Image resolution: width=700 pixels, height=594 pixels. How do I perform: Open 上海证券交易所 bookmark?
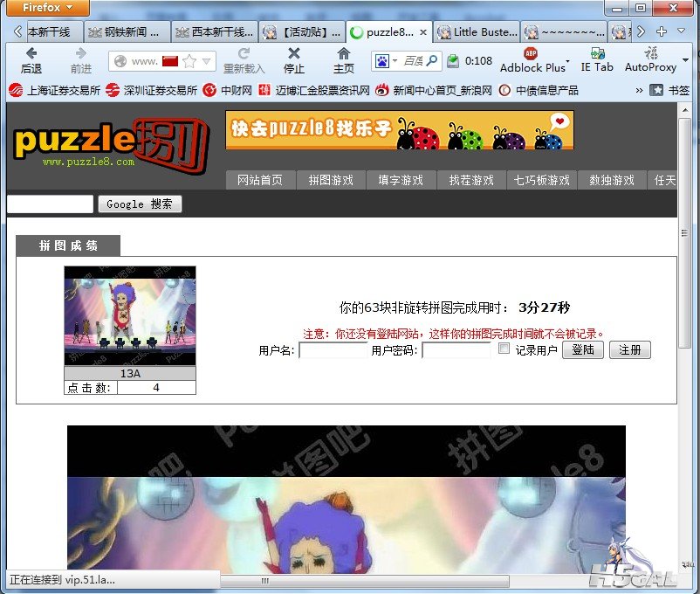(54, 91)
